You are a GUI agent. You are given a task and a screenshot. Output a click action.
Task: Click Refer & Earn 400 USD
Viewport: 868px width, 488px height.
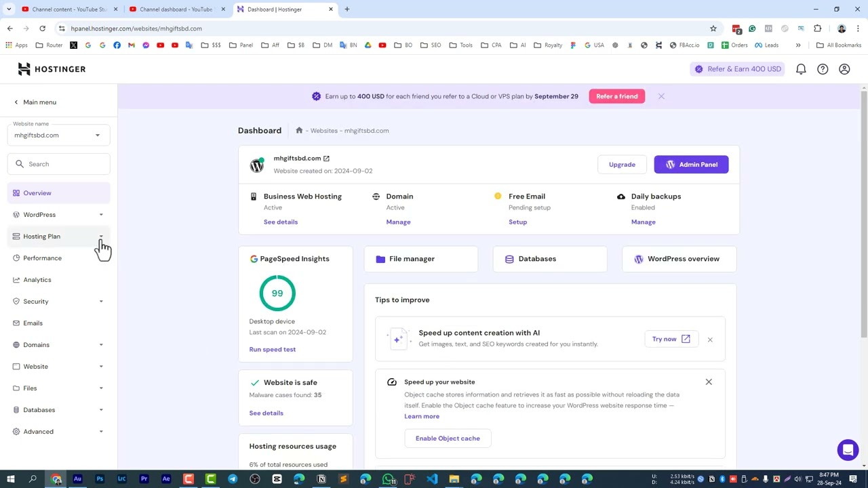737,69
